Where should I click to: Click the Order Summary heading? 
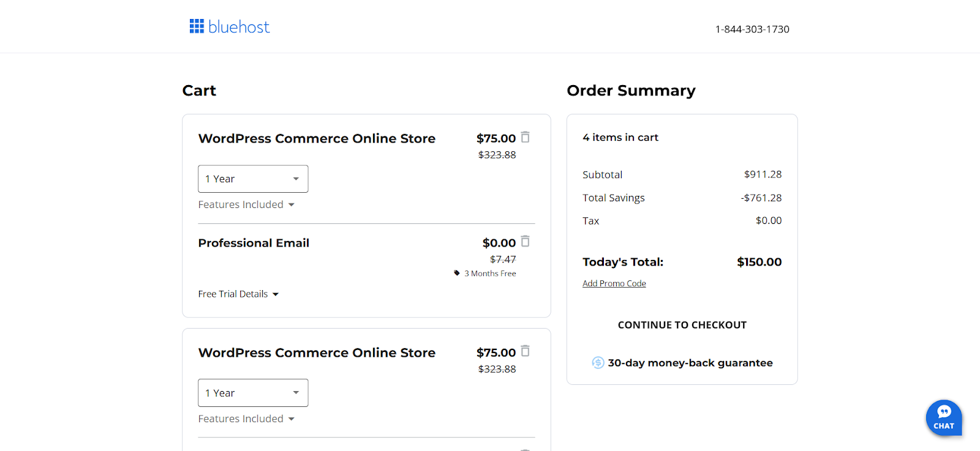point(631,91)
